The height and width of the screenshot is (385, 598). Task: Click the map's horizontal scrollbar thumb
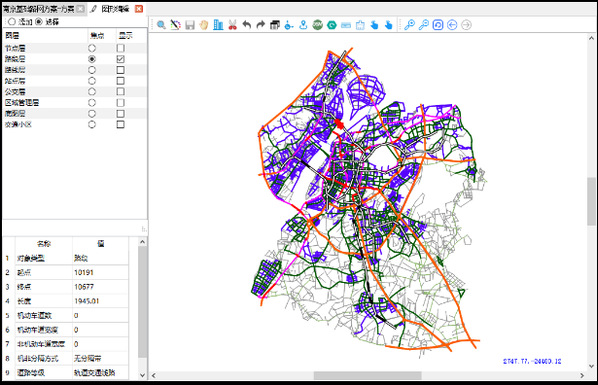click(367, 375)
